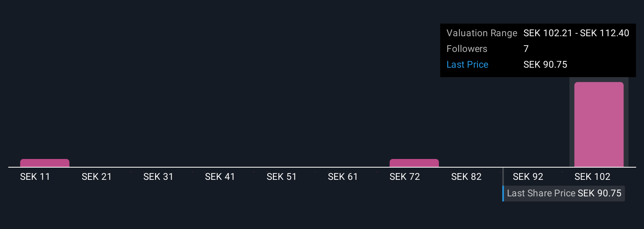Click the SEK 61 axis label
Image resolution: width=644 pixels, height=229 pixels.
(343, 177)
